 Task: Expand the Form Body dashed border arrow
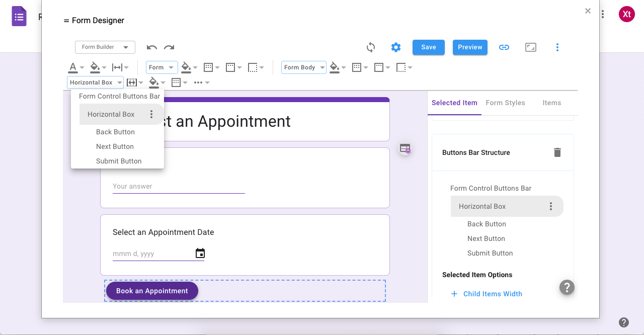click(x=410, y=68)
